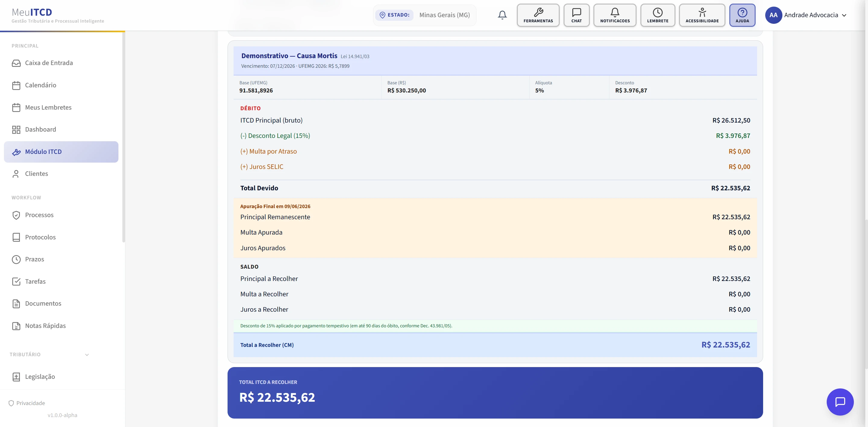Image resolution: width=868 pixels, height=427 pixels.
Task: Click Apuração Final em 09/06/2026 heading
Action: pyautogui.click(x=275, y=207)
